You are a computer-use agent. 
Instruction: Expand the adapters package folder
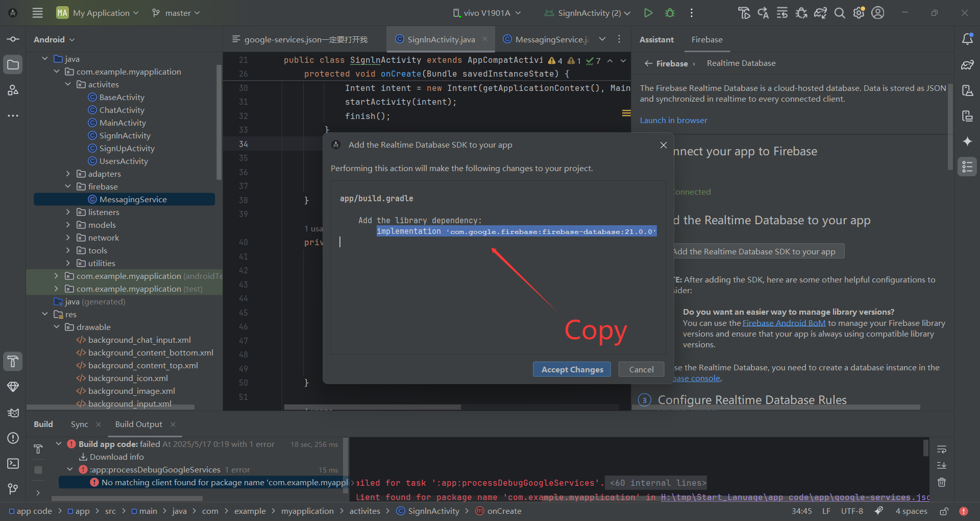click(68, 174)
